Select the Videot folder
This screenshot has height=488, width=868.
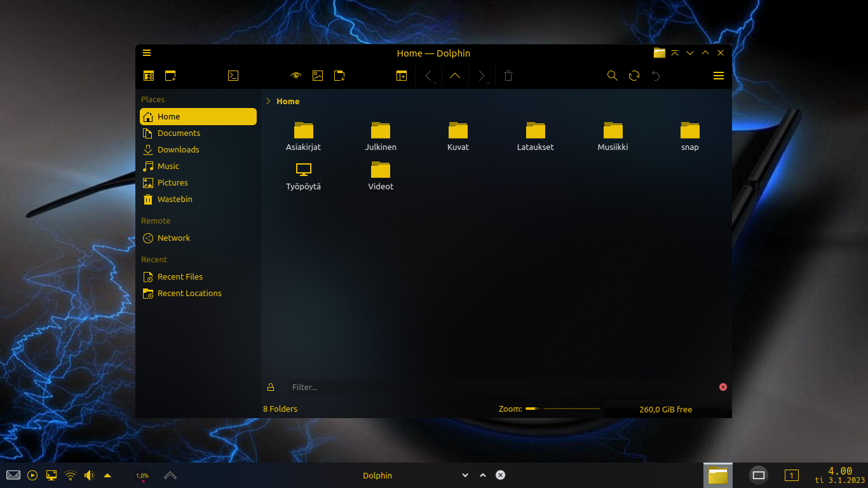381,175
